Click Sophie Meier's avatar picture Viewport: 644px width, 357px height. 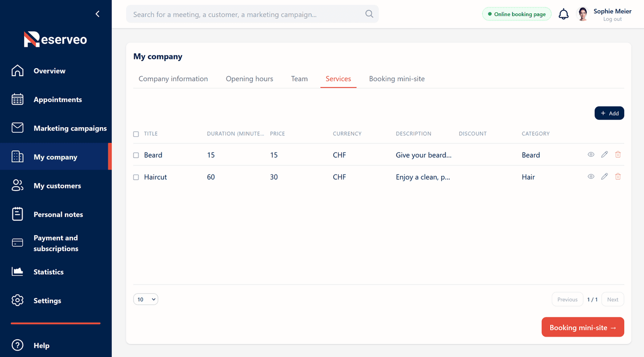[x=583, y=14]
